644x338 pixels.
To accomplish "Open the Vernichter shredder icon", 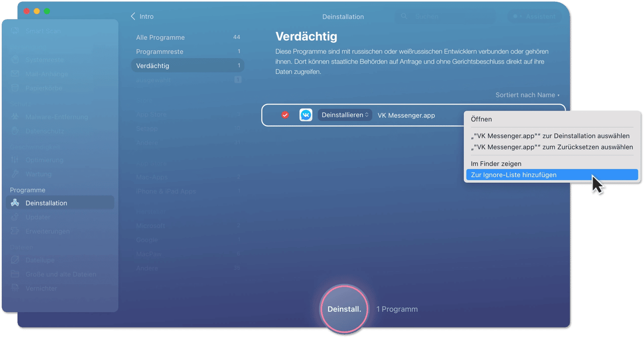I will (15, 288).
